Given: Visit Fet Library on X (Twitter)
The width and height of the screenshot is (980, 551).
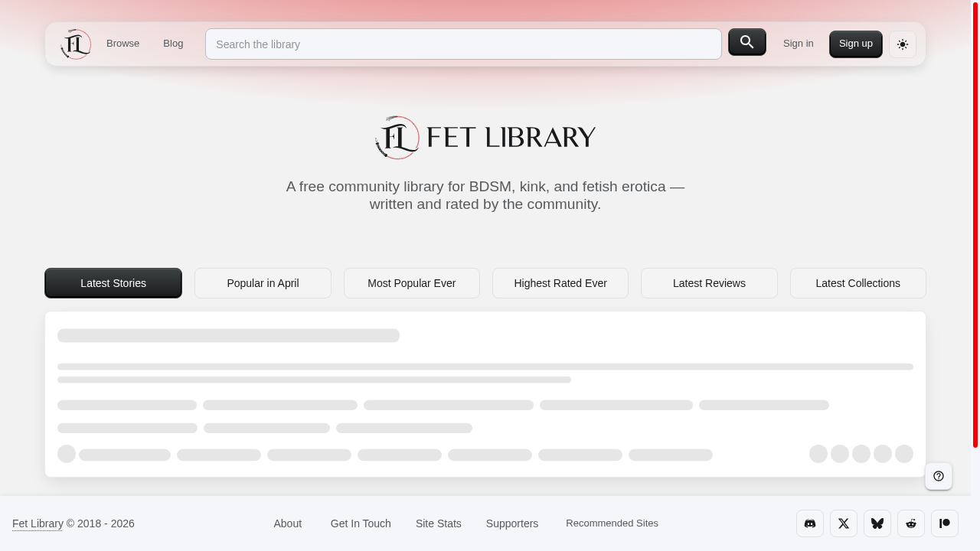Looking at the screenshot, I should click(844, 523).
